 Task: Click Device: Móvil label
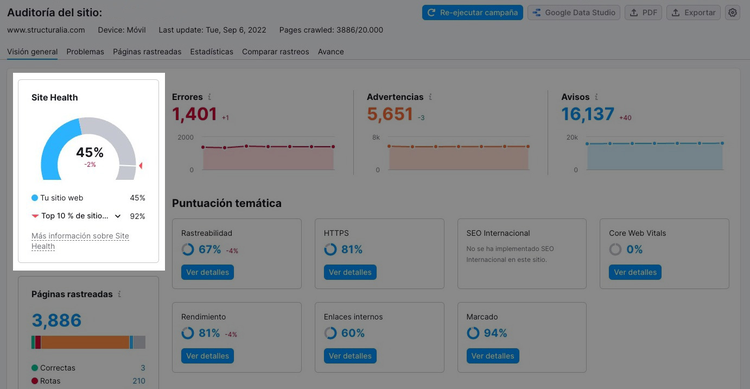(121, 30)
